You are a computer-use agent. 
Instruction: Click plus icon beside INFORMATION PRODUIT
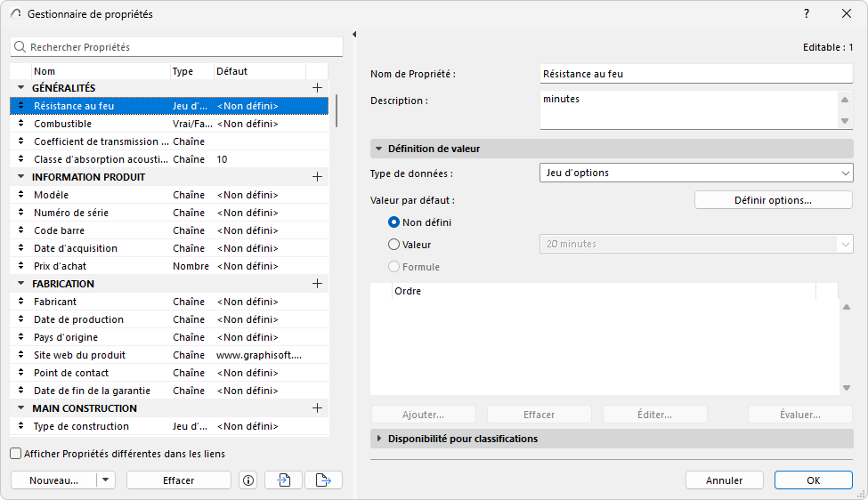[x=317, y=177]
